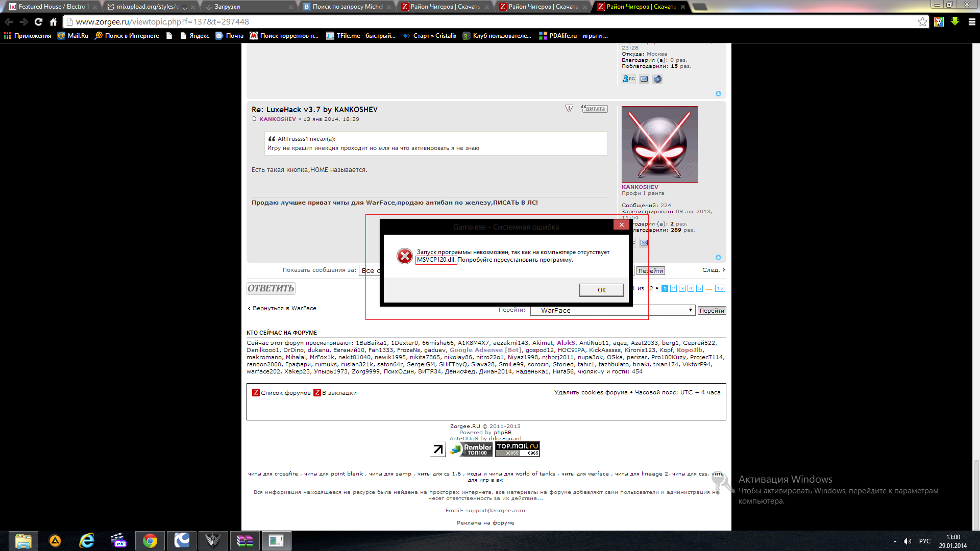
Task: Open WinRAR from the taskbar
Action: tap(244, 541)
